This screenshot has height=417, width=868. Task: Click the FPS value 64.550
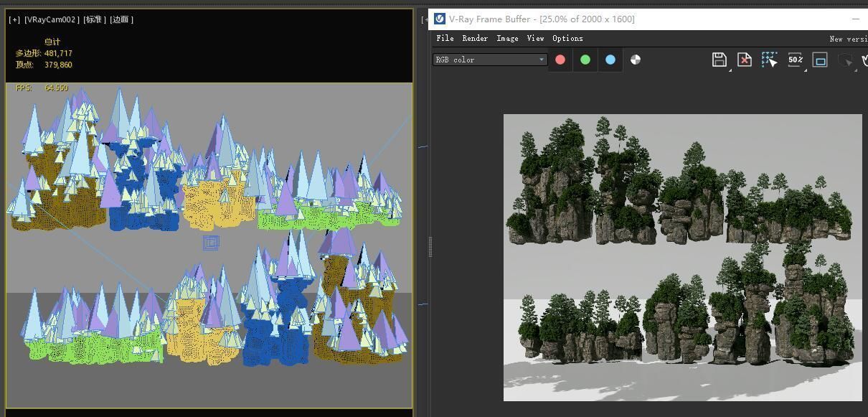coord(56,88)
